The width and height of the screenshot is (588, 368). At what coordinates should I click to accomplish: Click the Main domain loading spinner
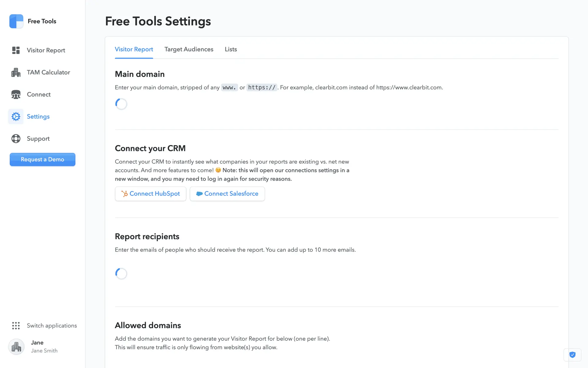pos(121,104)
